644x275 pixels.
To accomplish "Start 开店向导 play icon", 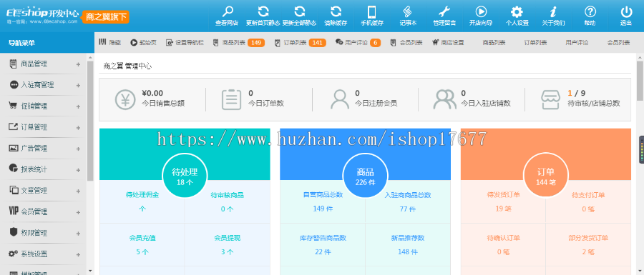I will [x=481, y=11].
